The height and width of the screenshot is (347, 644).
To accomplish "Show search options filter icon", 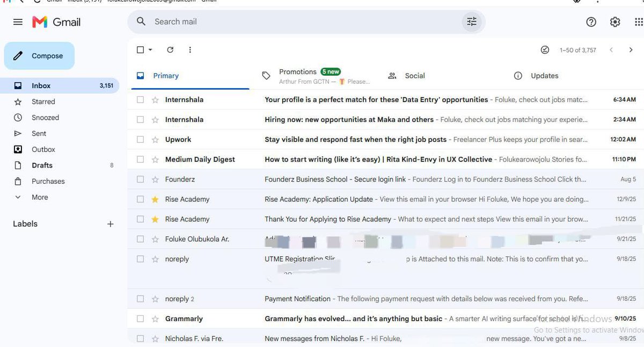I will pos(472,21).
